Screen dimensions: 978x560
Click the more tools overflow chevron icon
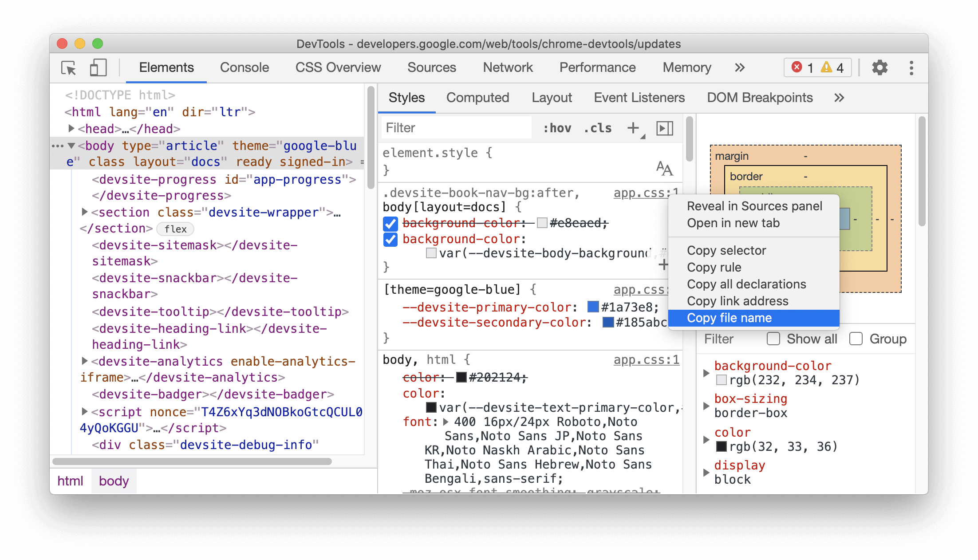click(739, 68)
